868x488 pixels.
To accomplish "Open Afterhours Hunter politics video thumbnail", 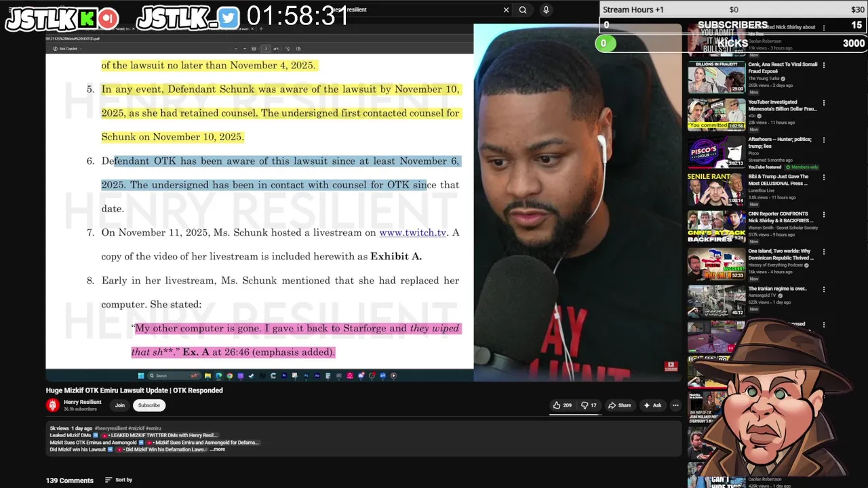I will pyautogui.click(x=717, y=151).
